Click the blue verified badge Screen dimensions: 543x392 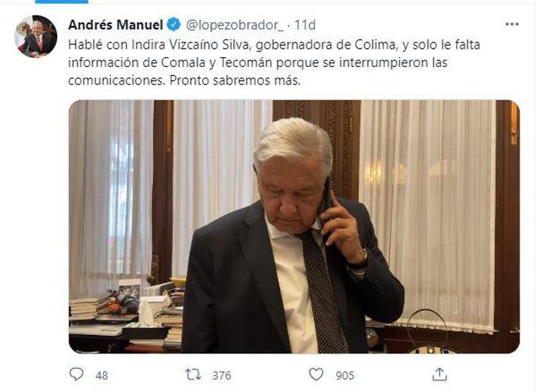[174, 25]
